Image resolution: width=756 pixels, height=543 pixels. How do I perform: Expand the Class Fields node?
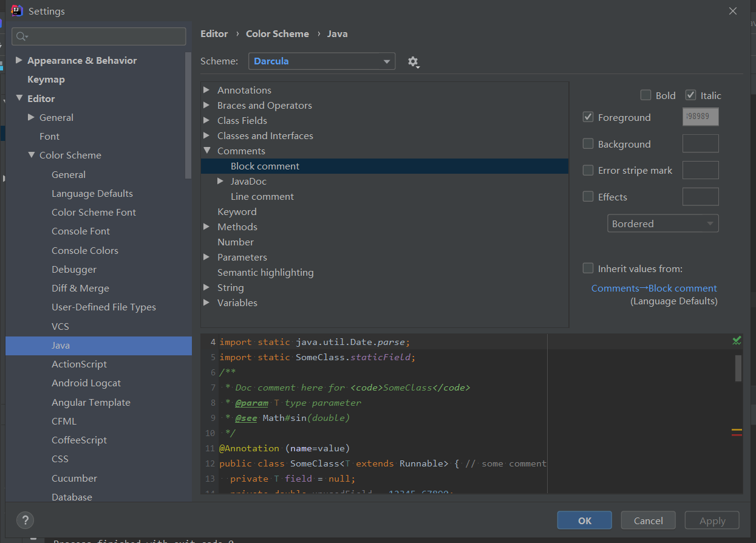coord(207,120)
